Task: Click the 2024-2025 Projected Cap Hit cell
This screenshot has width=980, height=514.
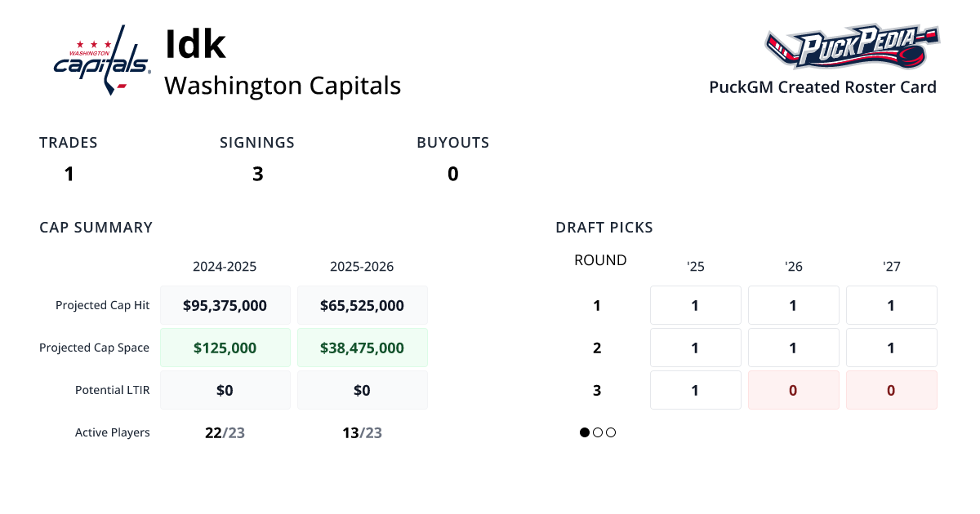Action: 225,305
